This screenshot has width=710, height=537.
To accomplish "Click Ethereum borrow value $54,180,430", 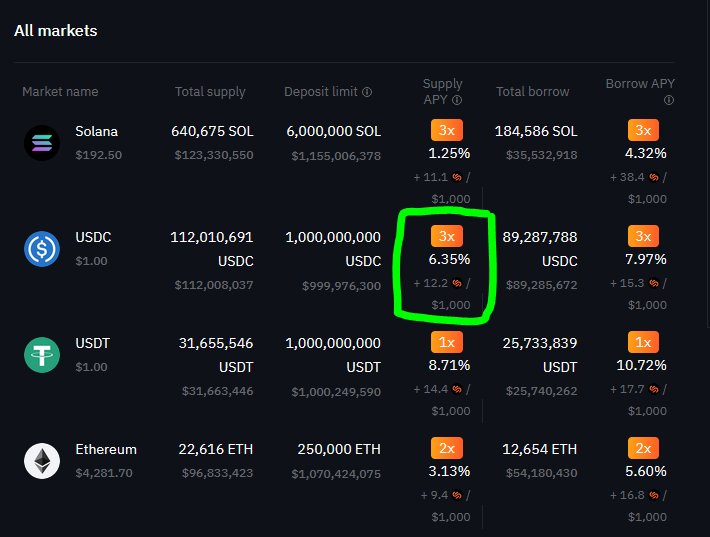I will (542, 473).
